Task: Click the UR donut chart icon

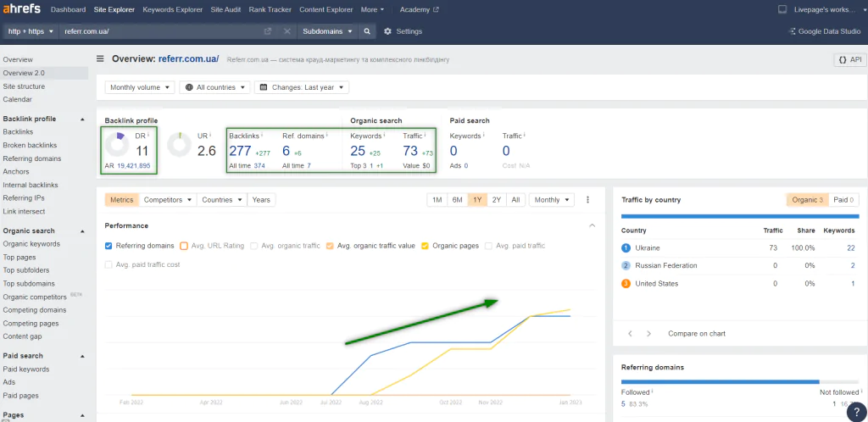Action: (x=179, y=144)
